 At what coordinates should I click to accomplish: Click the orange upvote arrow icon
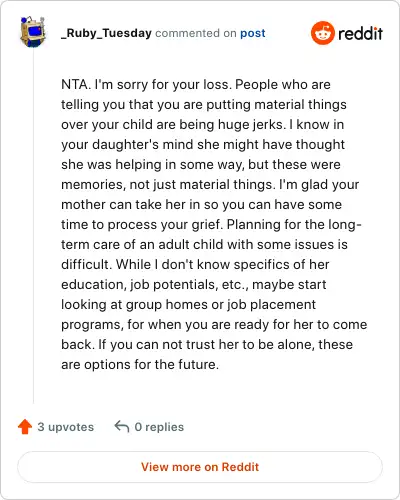click(25, 427)
